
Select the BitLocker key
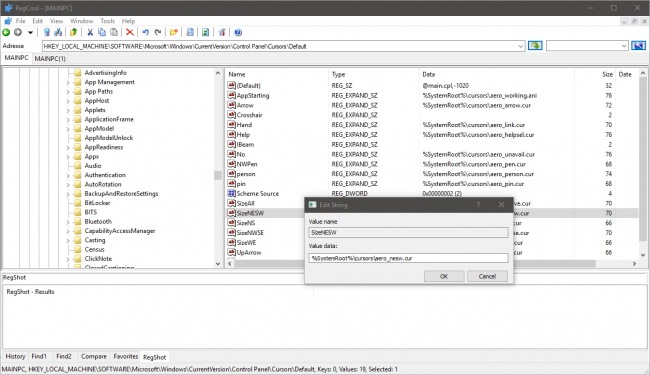coord(97,203)
